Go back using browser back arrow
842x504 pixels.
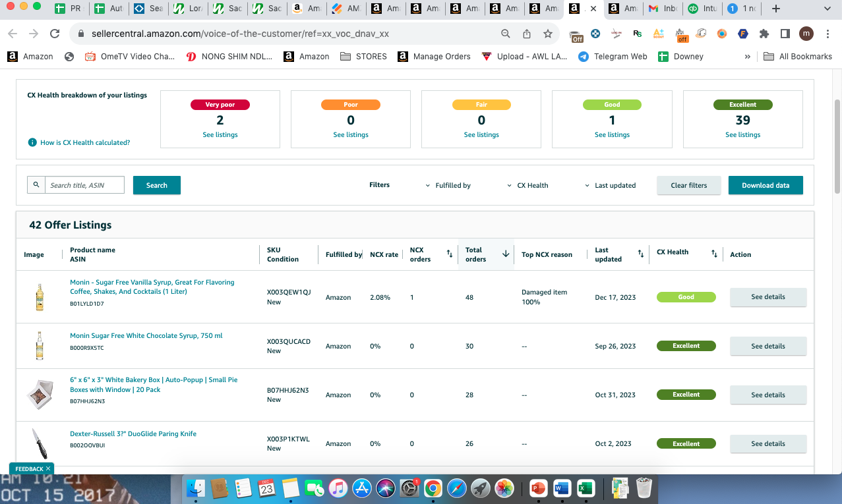[13, 34]
